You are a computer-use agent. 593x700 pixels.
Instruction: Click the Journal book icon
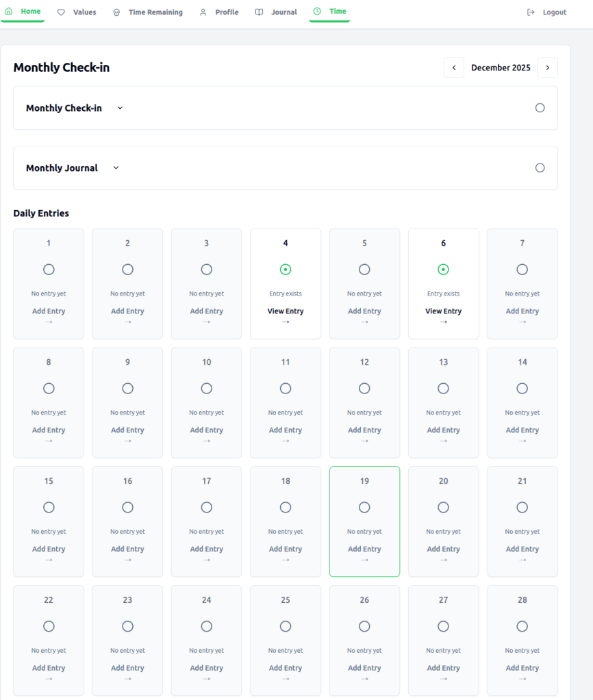[259, 12]
